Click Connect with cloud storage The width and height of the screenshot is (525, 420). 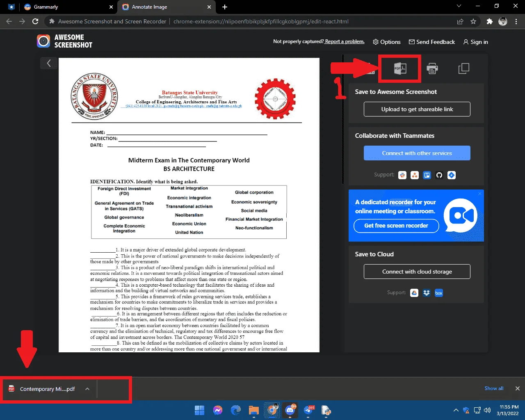417,272
